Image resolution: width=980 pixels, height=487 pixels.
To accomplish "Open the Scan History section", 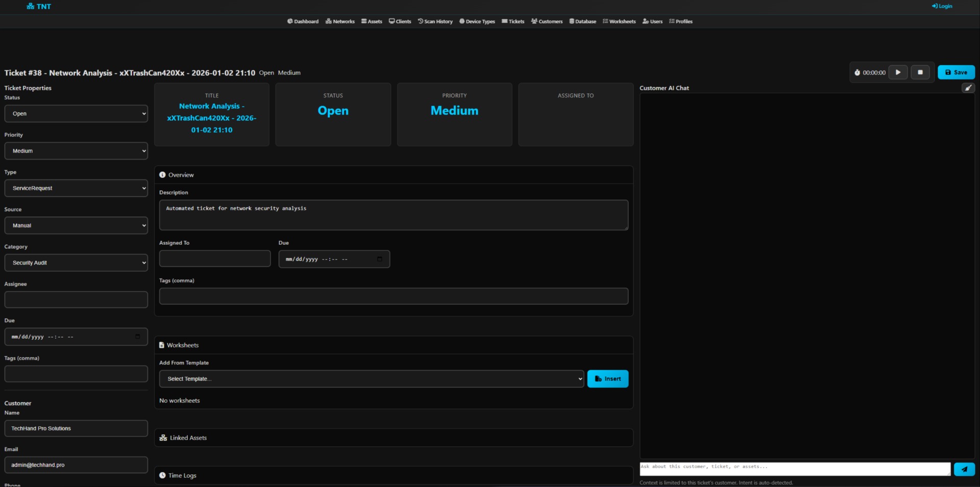I will tap(435, 21).
